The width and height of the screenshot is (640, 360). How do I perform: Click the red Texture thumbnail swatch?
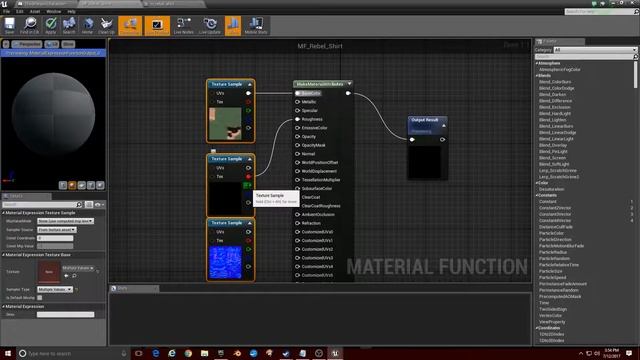49,272
